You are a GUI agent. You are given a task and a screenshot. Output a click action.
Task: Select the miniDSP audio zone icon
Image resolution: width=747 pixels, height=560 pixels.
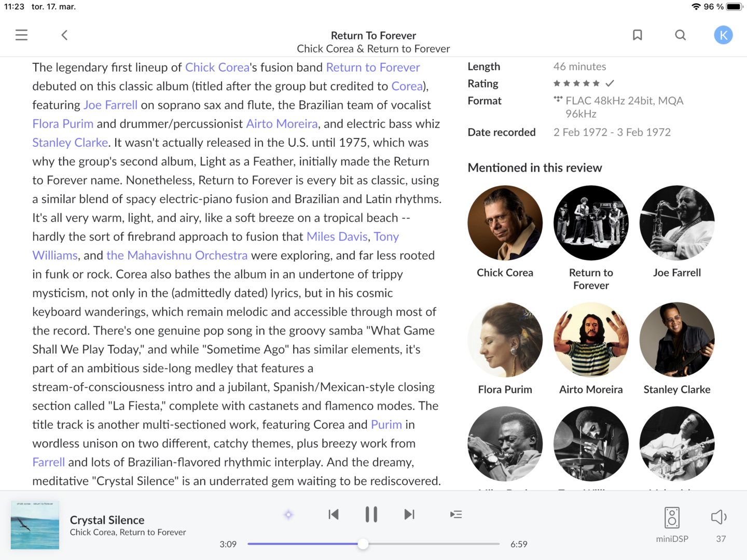[x=672, y=517]
